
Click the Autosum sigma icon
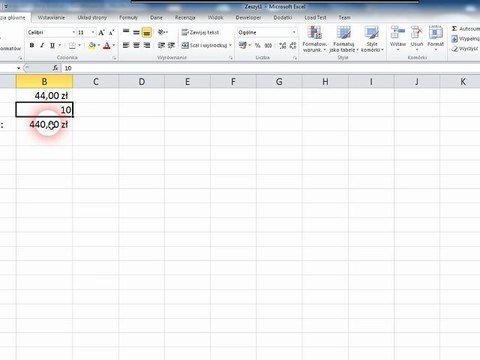coord(454,29)
